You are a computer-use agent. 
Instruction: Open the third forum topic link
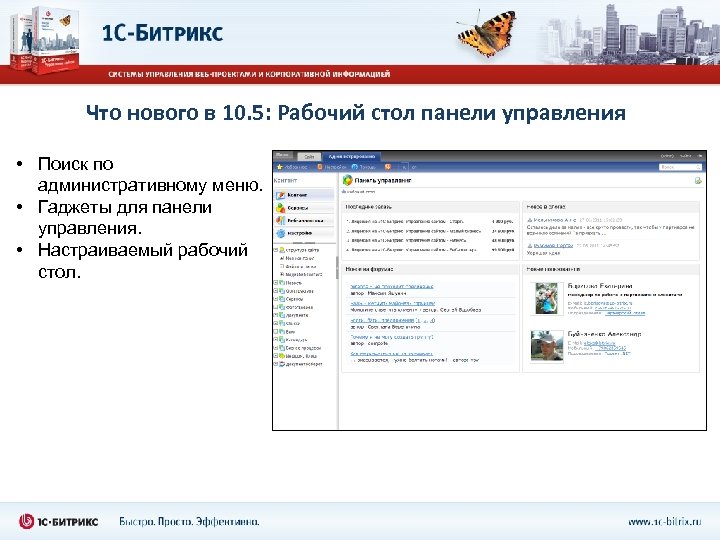click(x=382, y=320)
